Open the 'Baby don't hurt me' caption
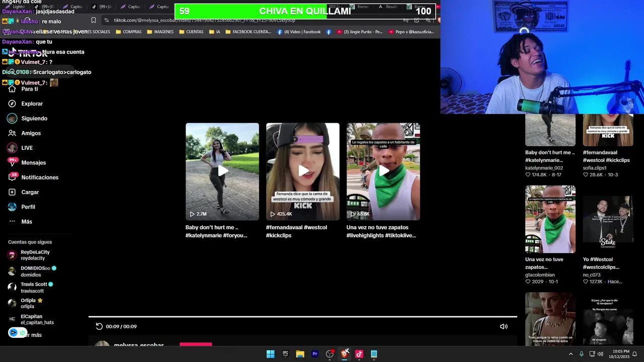Screen dimensions: 644x362 216,231
